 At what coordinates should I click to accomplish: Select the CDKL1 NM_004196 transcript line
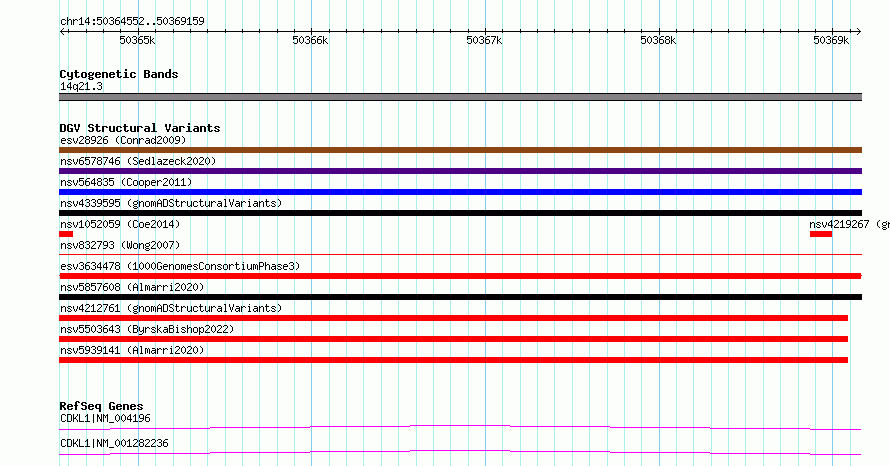(x=460, y=427)
